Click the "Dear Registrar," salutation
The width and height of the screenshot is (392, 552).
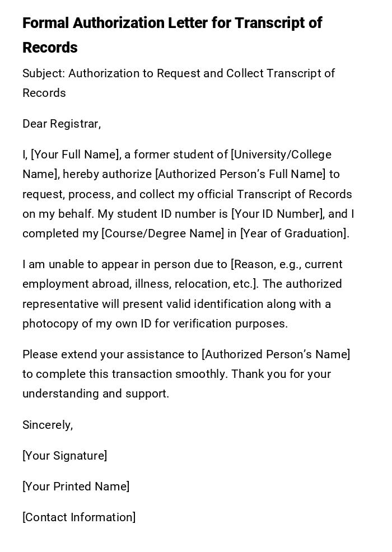click(x=62, y=124)
